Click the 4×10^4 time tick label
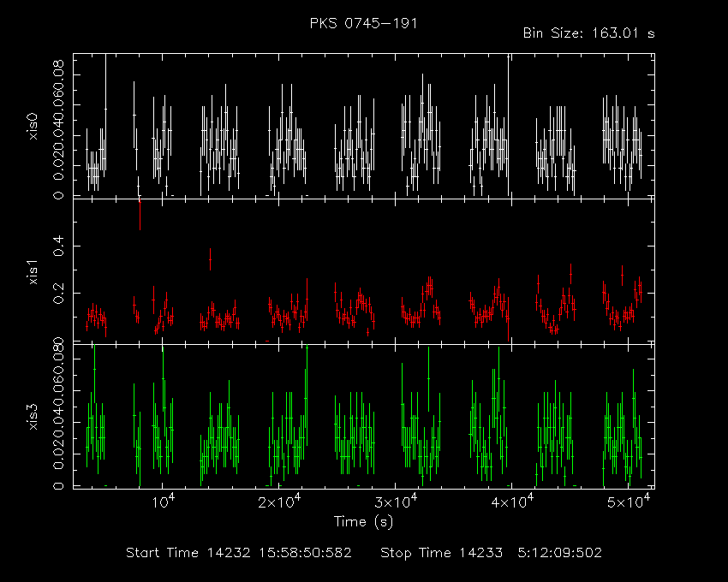 pyautogui.click(x=512, y=502)
